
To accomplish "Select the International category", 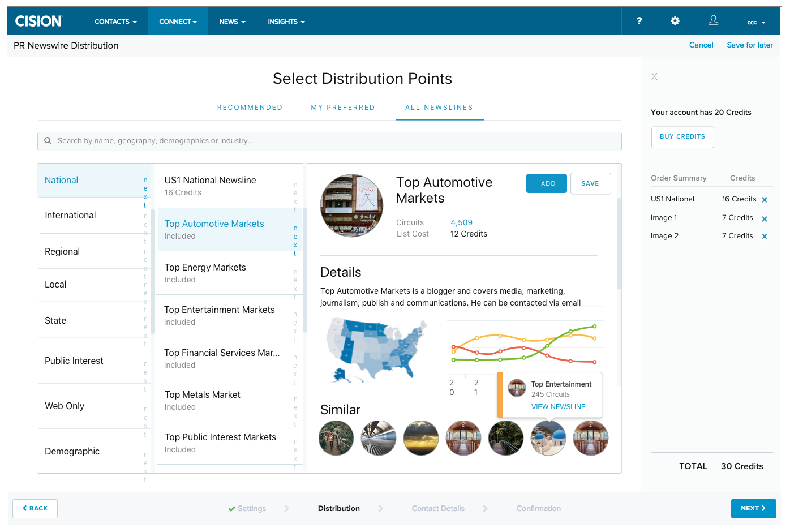I will [x=71, y=216].
